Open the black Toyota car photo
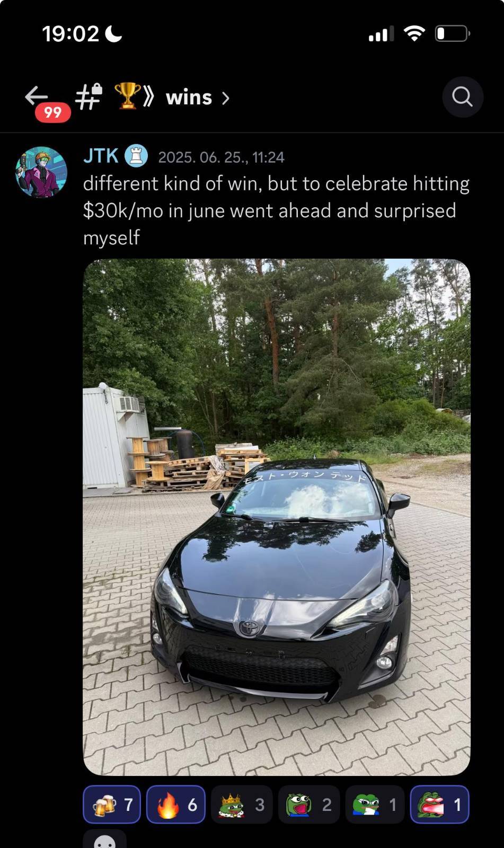Viewport: 504px width, 848px height. (277, 517)
